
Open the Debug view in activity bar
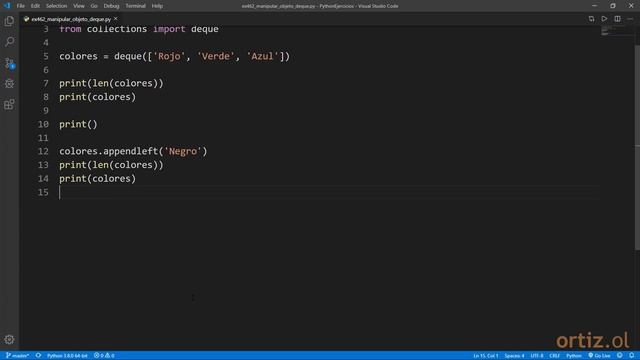point(9,83)
